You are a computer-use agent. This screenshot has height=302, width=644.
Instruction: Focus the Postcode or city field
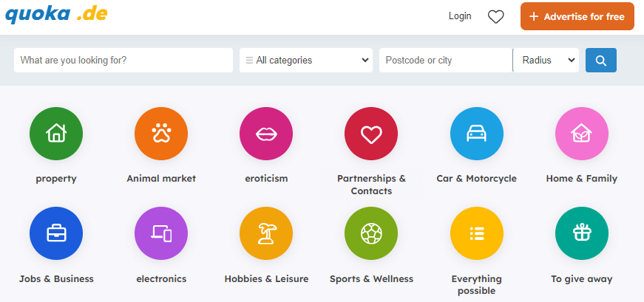446,61
